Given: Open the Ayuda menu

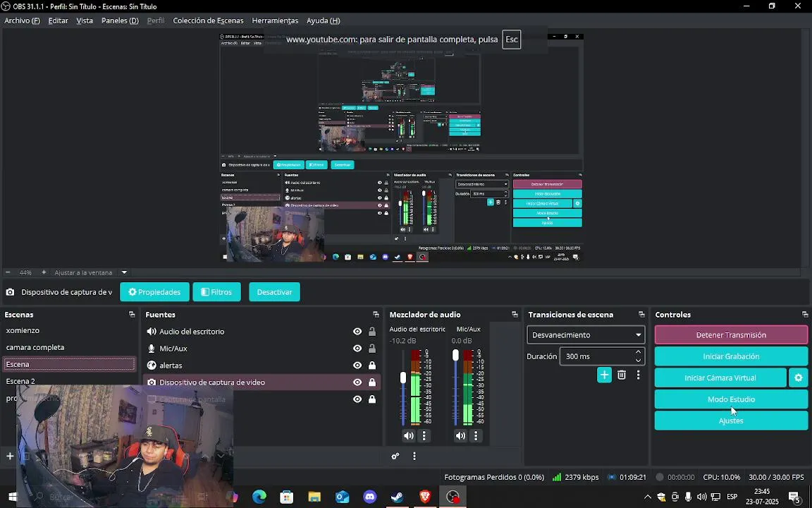Looking at the screenshot, I should (x=323, y=20).
